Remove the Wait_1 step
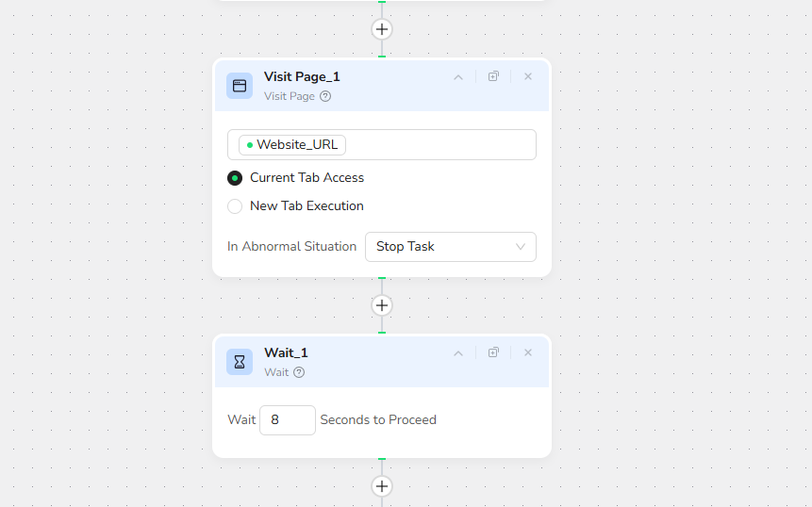 (528, 352)
